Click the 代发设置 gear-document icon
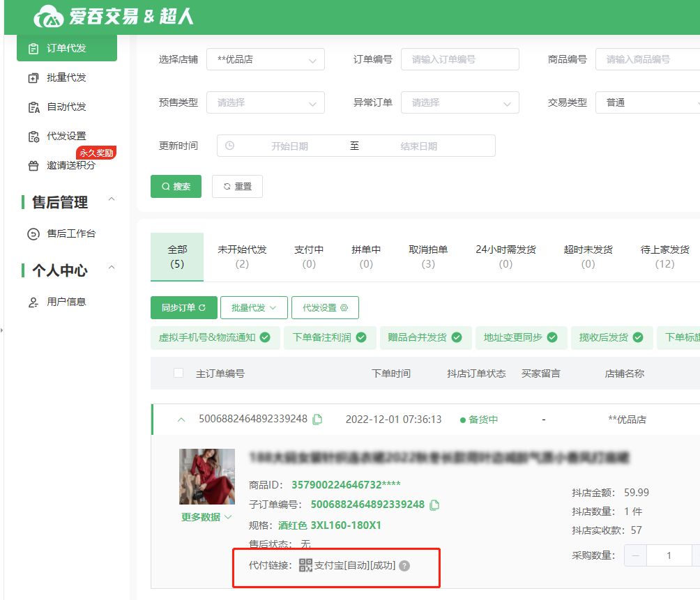This screenshot has height=600, width=700. pos(33,137)
